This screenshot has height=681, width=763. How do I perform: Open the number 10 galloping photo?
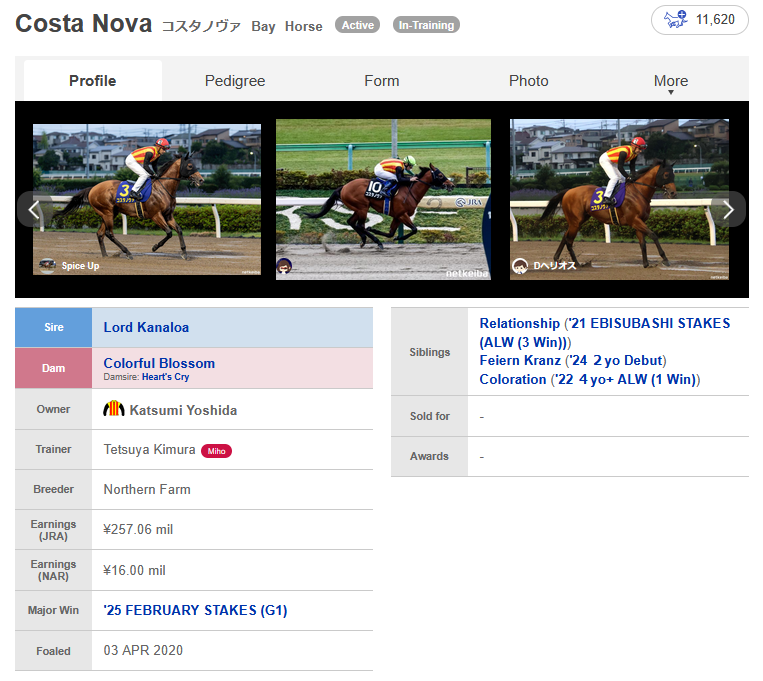383,199
